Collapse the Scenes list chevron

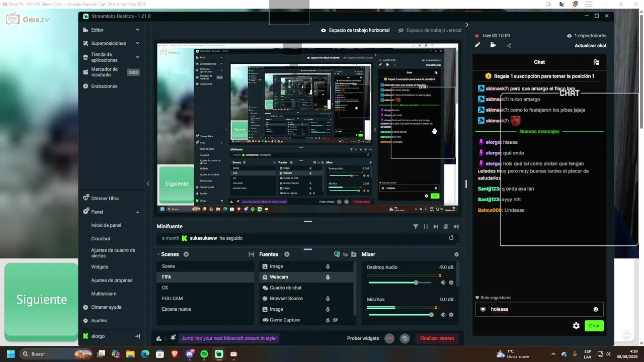(x=158, y=254)
